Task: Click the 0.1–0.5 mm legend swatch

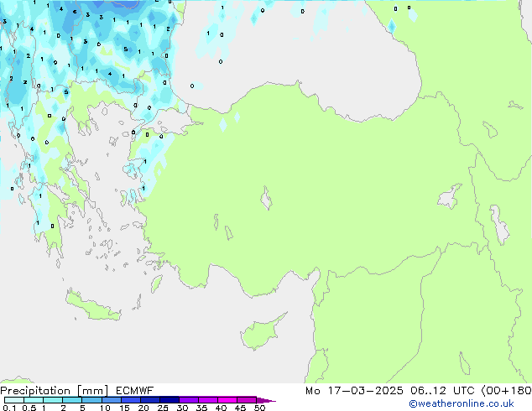Action: [x=14, y=400]
